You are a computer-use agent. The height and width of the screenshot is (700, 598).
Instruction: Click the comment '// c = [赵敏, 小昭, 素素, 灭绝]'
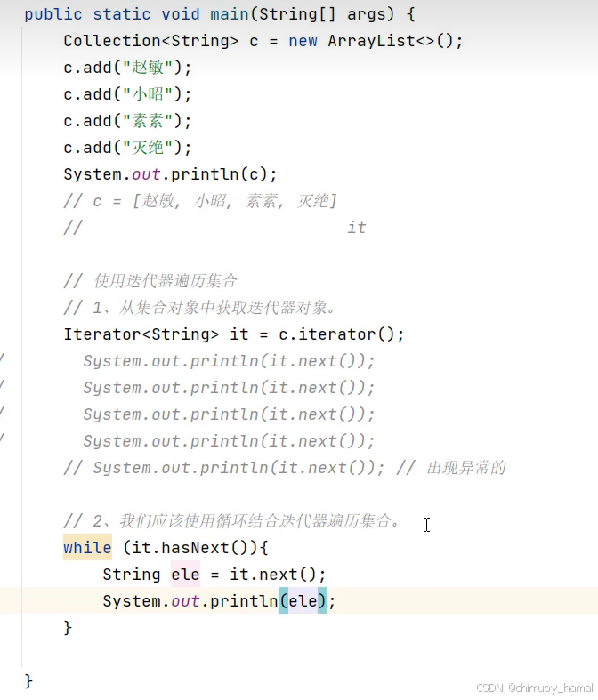click(x=200, y=201)
